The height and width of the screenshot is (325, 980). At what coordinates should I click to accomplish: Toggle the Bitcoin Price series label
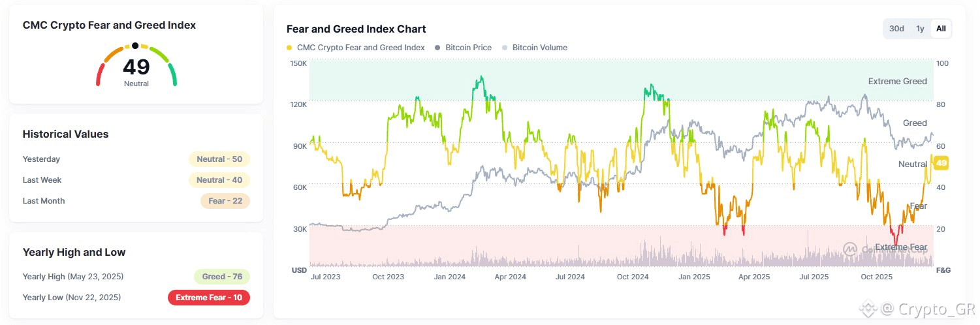tap(469, 48)
